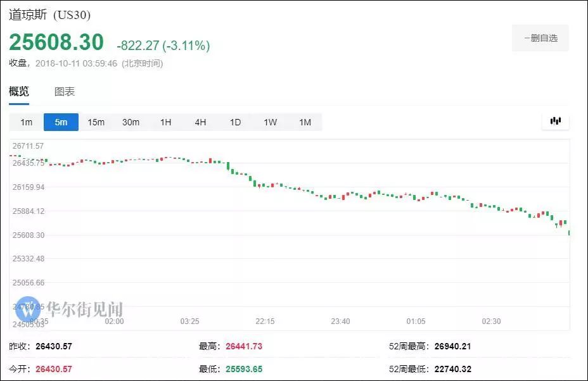Switch to the 图表 tab

[x=63, y=91]
